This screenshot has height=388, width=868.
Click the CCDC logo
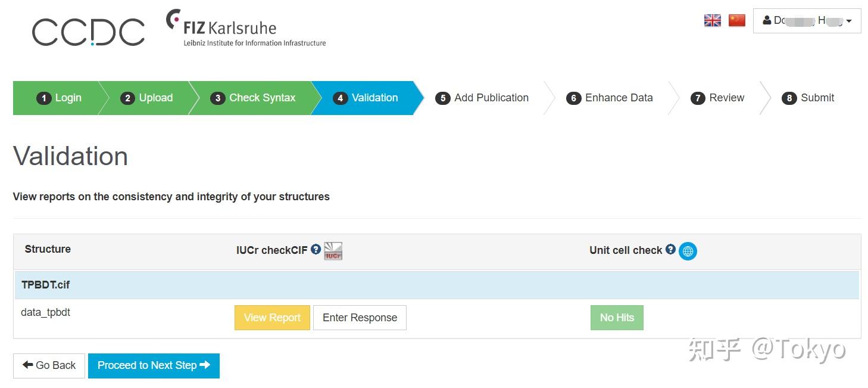pyautogui.click(x=88, y=32)
